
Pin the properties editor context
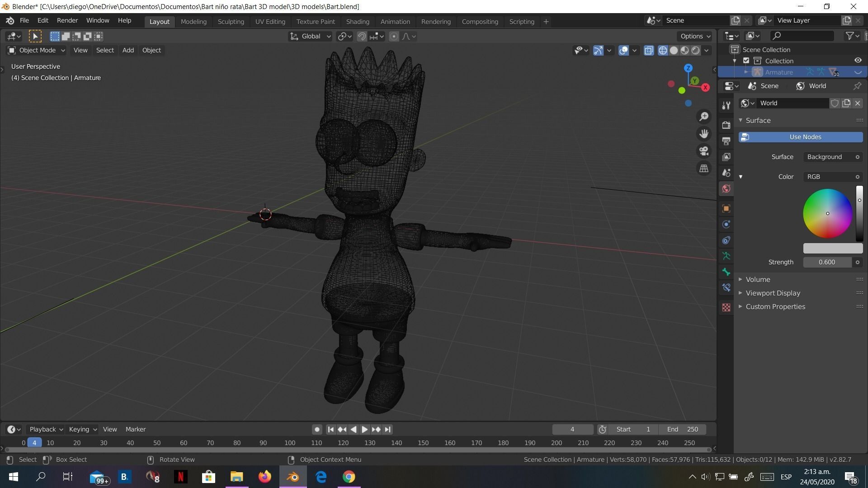pyautogui.click(x=857, y=86)
